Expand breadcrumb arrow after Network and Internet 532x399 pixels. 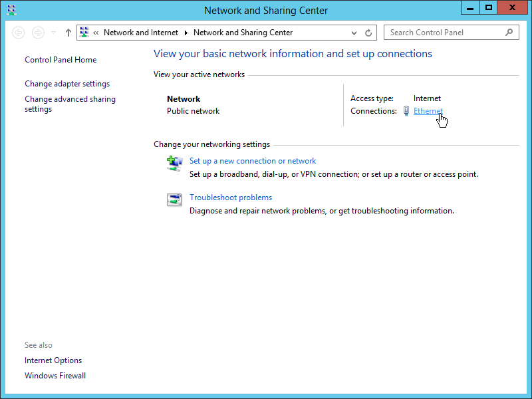coord(186,33)
